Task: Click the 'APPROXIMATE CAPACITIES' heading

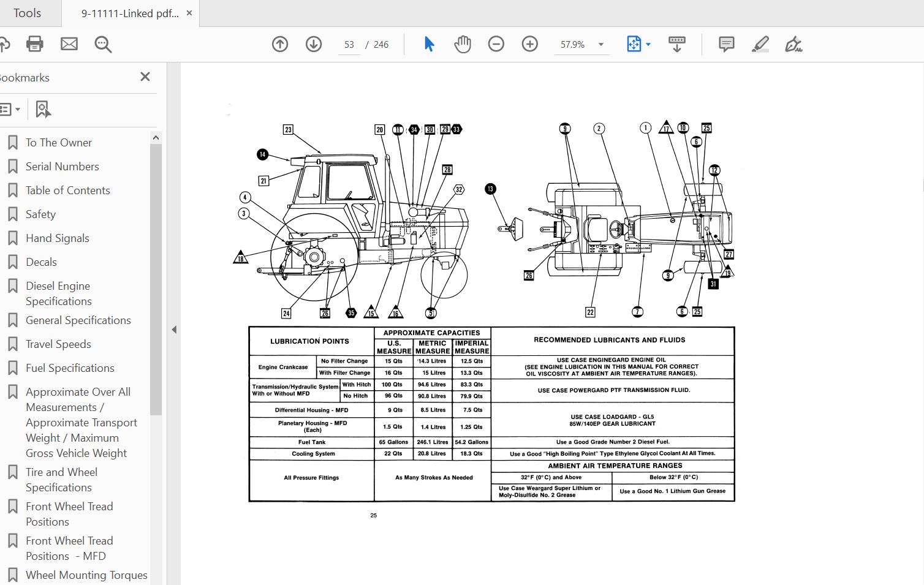Action: click(x=432, y=333)
